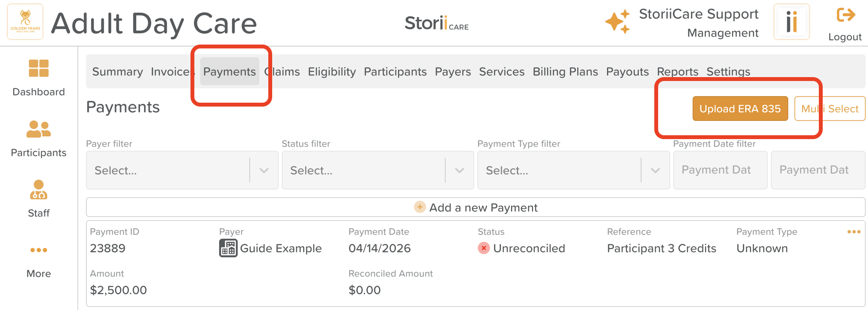Open the Participants people icon in sidebar

coord(39,129)
